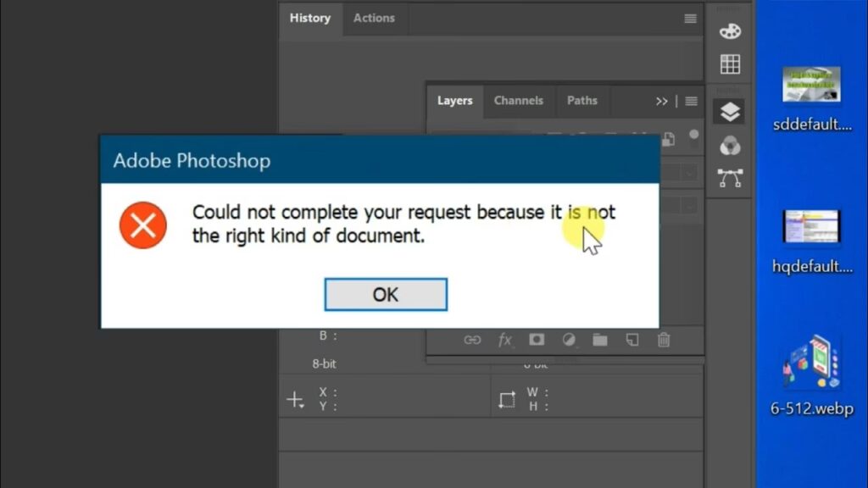868x488 pixels.
Task: Open the Channels tab
Action: 518,100
